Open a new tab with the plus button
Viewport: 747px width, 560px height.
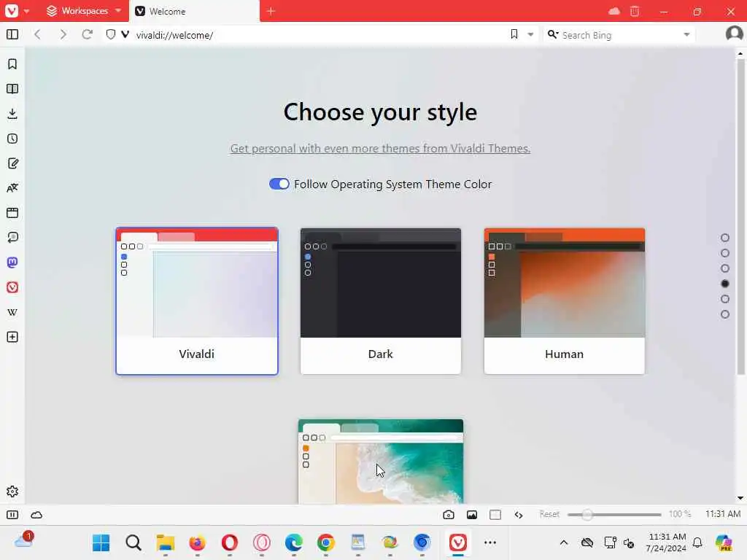271,11
